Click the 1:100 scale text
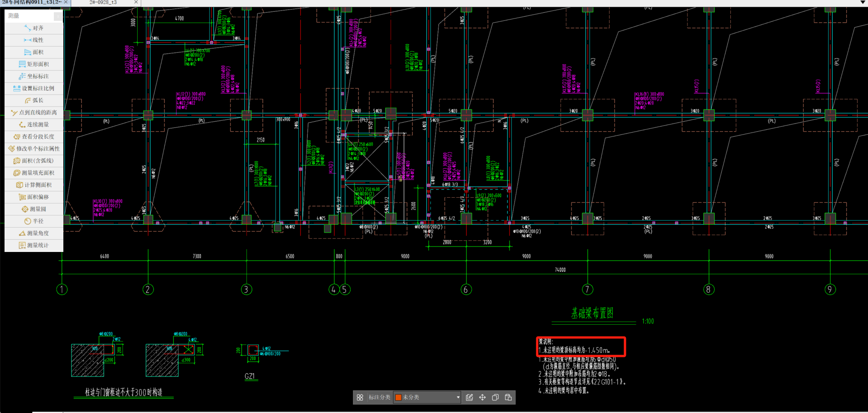This screenshot has height=413, width=868. (x=648, y=321)
